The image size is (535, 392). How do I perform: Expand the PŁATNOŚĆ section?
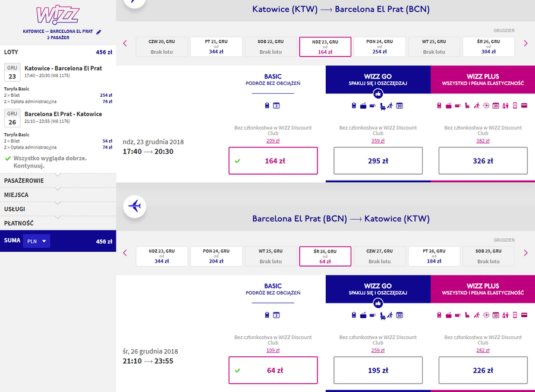(x=58, y=223)
